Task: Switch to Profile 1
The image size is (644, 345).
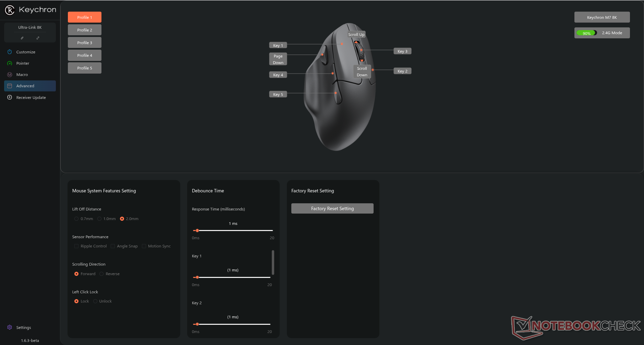Action: [85, 17]
